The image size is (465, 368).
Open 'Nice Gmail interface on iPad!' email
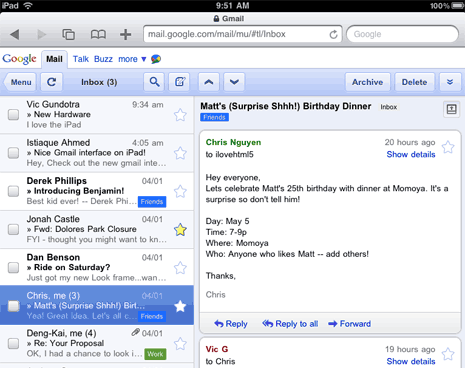tap(97, 153)
